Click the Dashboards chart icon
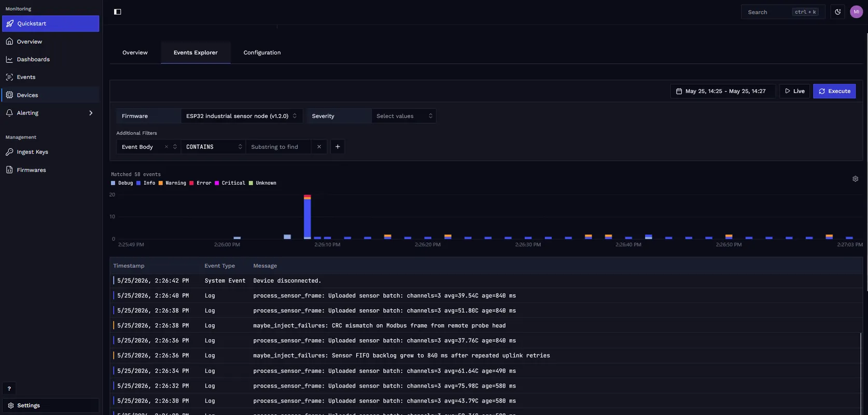This screenshot has height=415, width=868. 9,59
